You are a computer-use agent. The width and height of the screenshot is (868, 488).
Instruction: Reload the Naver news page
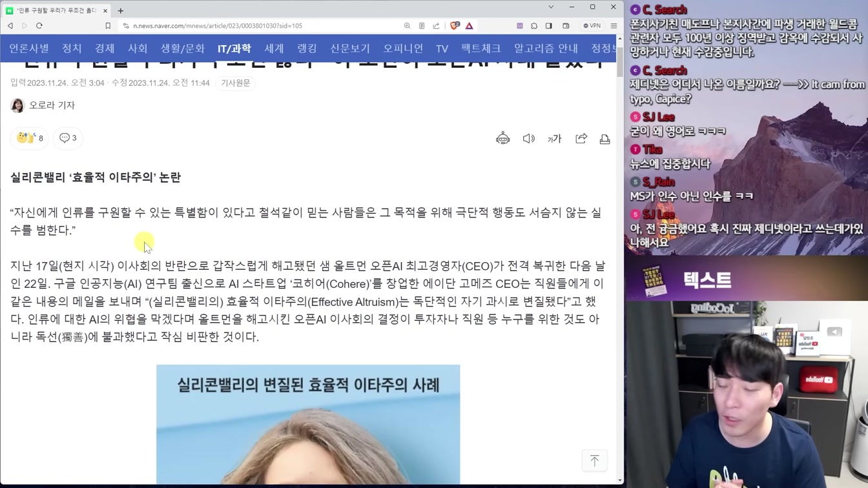coord(39,26)
